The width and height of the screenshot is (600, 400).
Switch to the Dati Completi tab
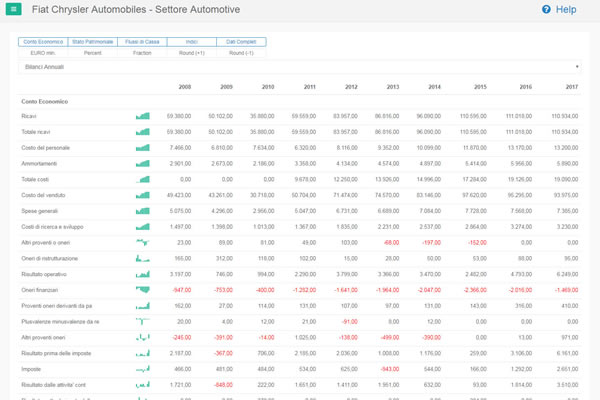(x=241, y=42)
